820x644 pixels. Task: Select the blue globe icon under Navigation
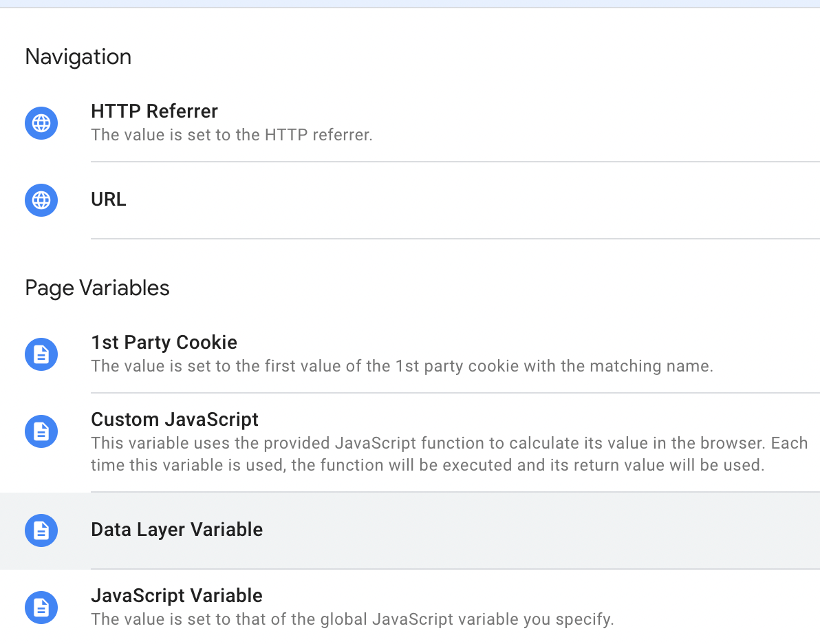pos(41,123)
